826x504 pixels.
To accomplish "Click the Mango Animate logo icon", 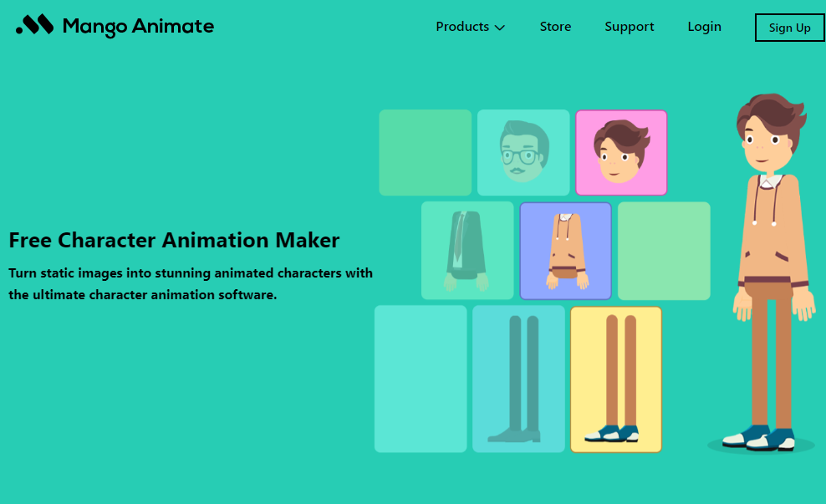I will [x=35, y=25].
